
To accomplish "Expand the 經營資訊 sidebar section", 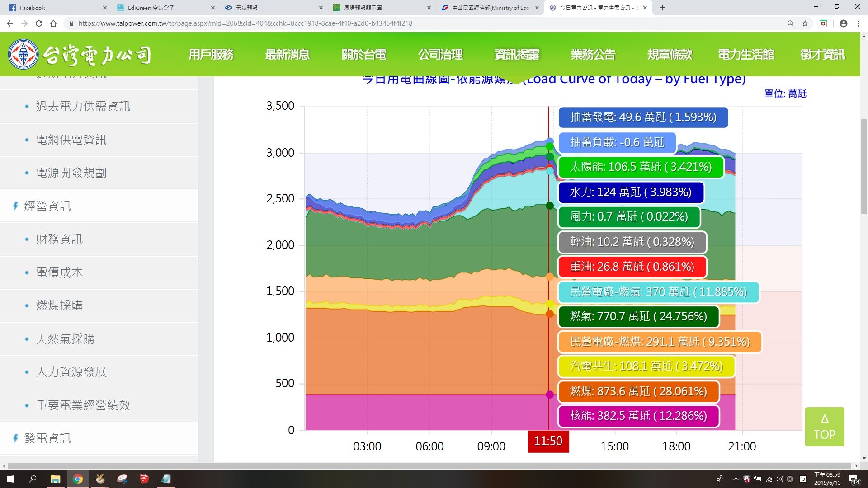I will [x=99, y=206].
